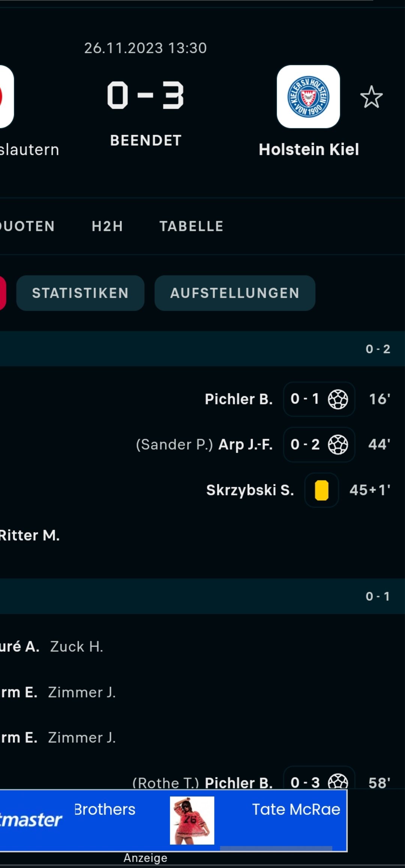Show the STATISTIKEN section

coord(80,293)
